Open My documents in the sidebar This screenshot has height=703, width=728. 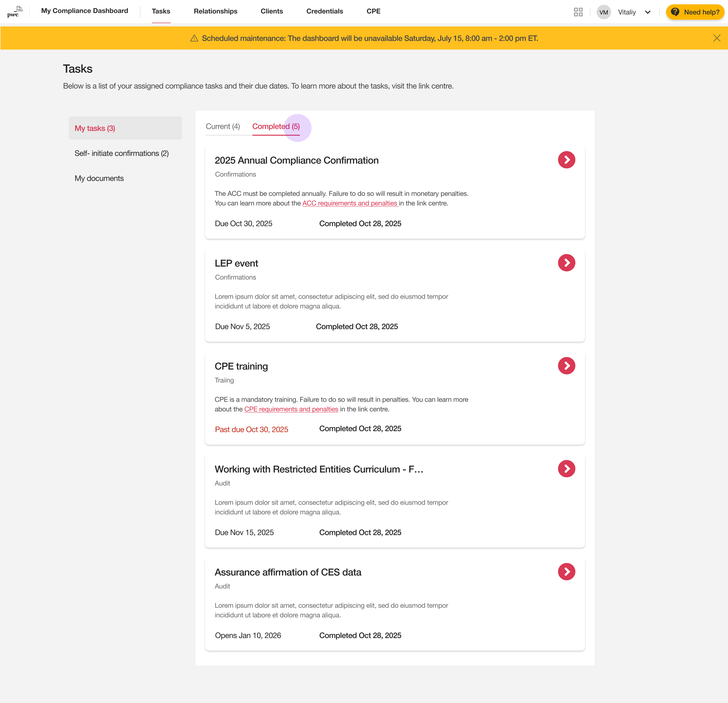click(x=99, y=178)
